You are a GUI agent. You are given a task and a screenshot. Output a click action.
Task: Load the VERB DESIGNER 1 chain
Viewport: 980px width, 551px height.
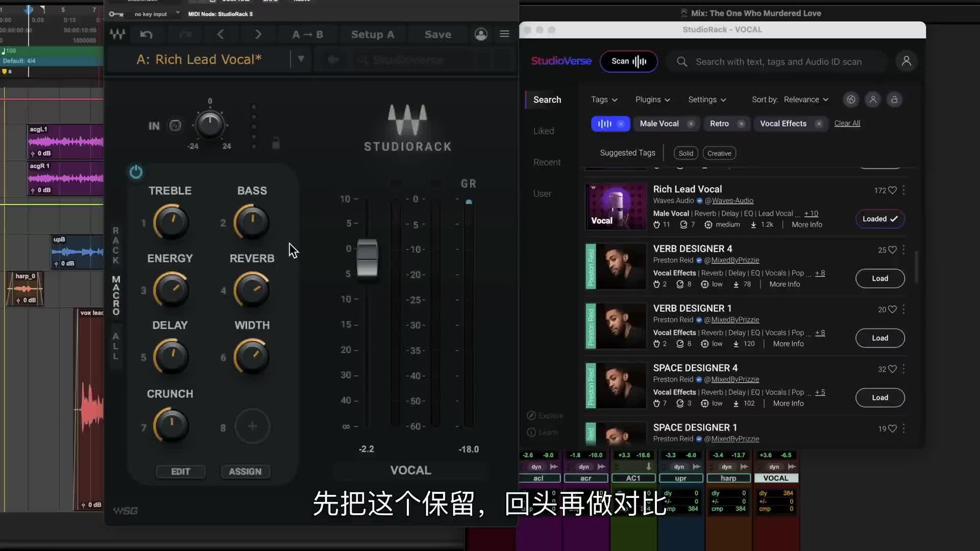(880, 338)
